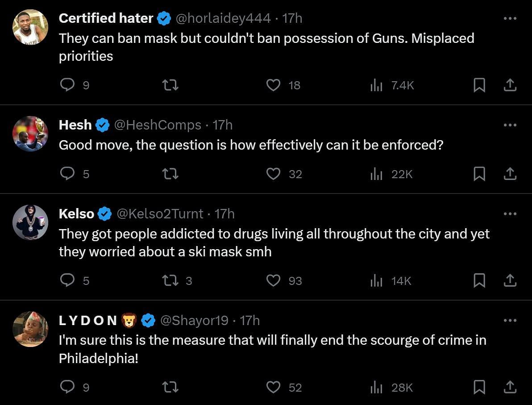The height and width of the screenshot is (405, 532).
Task: Share Kelso's tweet
Action: click(510, 280)
